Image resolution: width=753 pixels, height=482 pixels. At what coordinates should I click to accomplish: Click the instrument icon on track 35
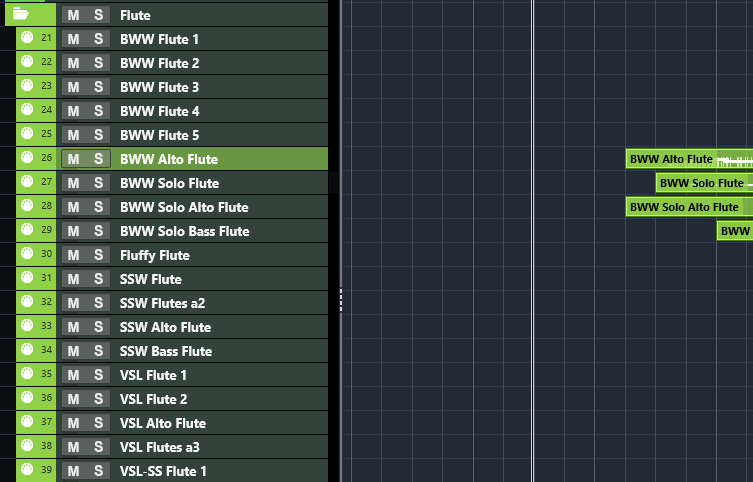click(27, 375)
